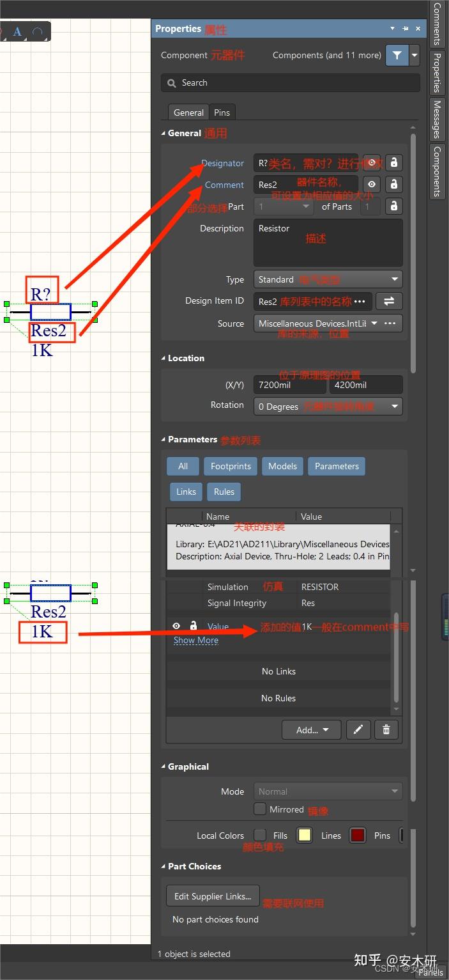
Task: Switch to the General tab
Action: (188, 113)
